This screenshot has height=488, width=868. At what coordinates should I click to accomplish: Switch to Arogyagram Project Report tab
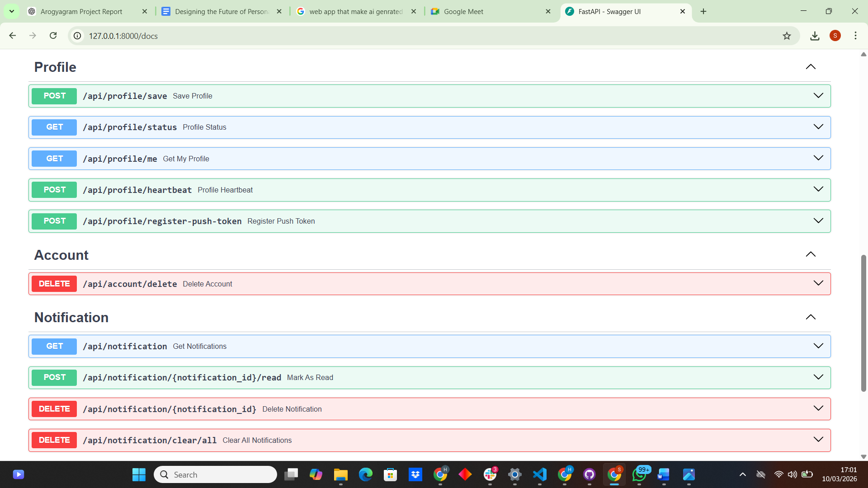(81, 11)
